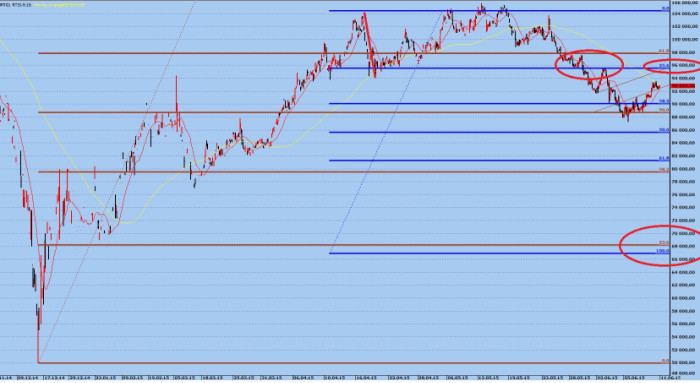Image resolution: width=700 pixels, height=383 pixels.
Task: Select the 100 000.00 price axis label
Action: click(685, 39)
